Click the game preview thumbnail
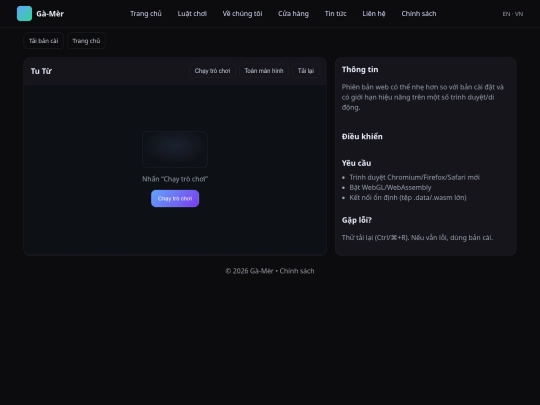Image resolution: width=540 pixels, height=405 pixels. pos(175,149)
